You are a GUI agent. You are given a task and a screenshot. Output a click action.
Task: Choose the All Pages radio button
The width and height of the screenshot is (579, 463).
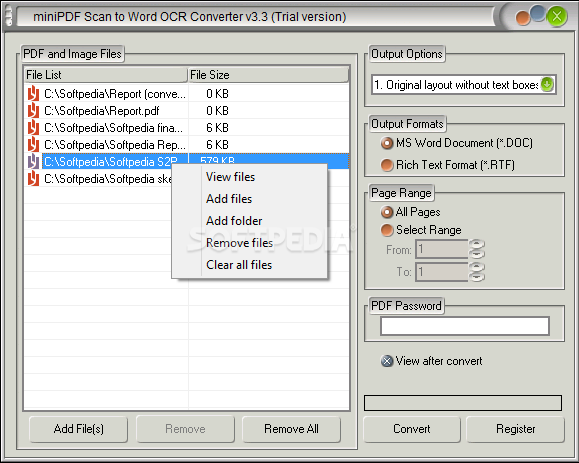click(387, 212)
